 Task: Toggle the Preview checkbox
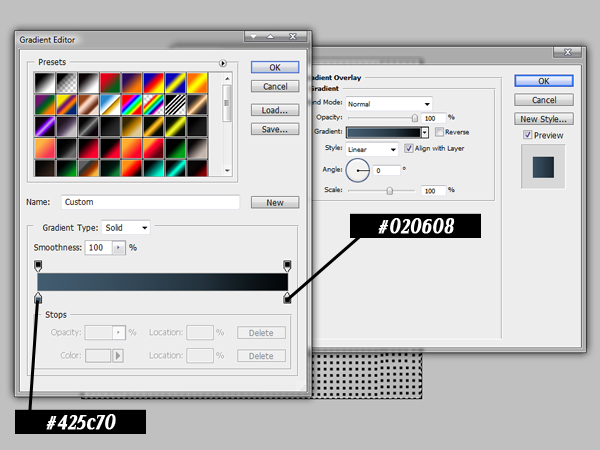click(528, 135)
